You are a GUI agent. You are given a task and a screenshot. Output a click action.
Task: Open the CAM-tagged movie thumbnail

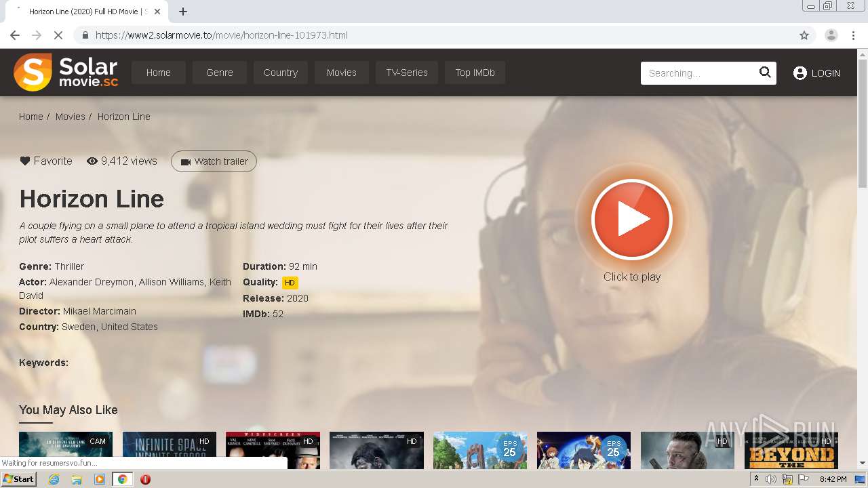[66, 450]
